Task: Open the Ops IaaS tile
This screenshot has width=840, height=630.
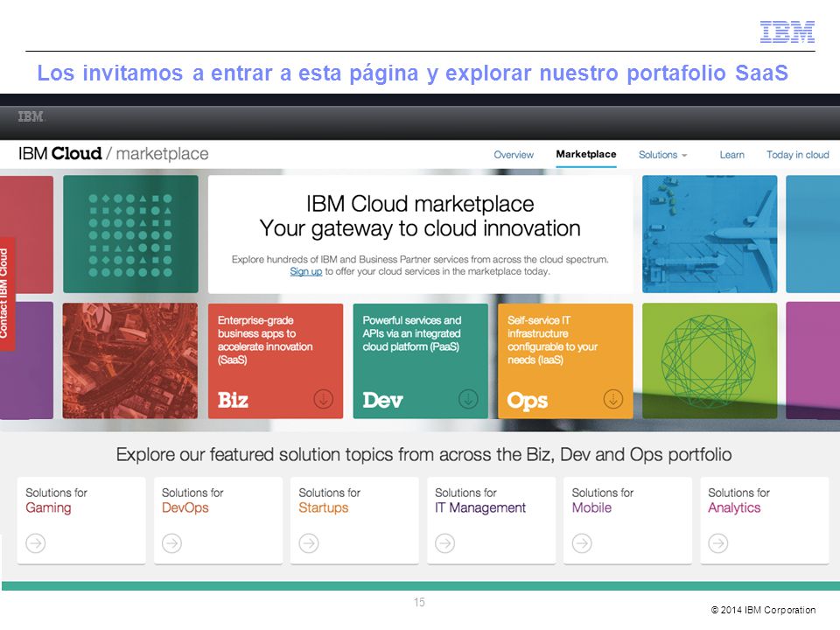Action: coord(565,361)
